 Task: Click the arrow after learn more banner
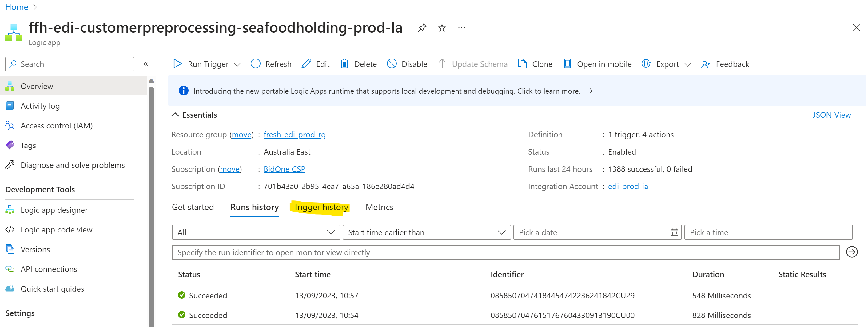[589, 91]
